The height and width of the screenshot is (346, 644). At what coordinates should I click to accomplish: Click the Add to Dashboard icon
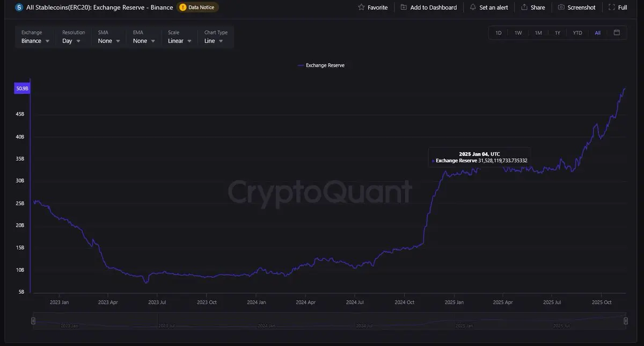404,8
